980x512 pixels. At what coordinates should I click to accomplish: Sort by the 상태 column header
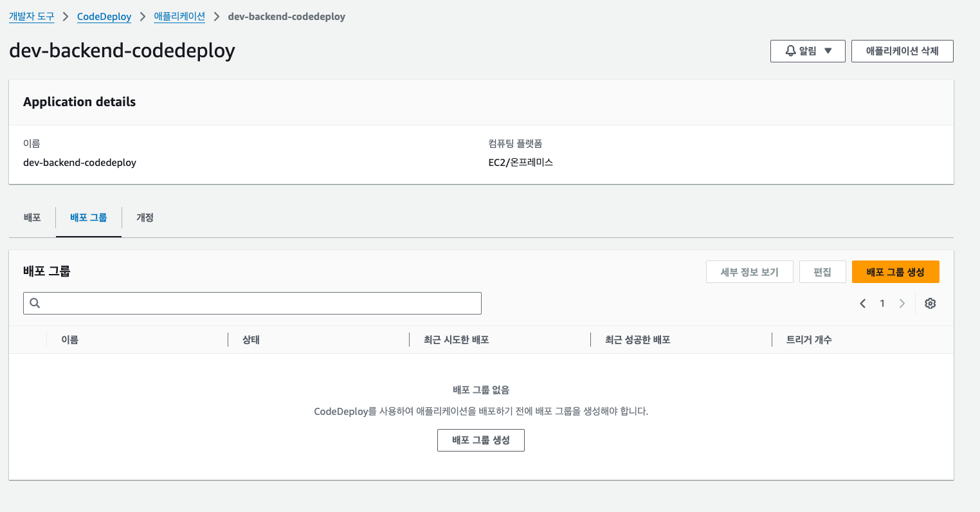(x=251, y=340)
